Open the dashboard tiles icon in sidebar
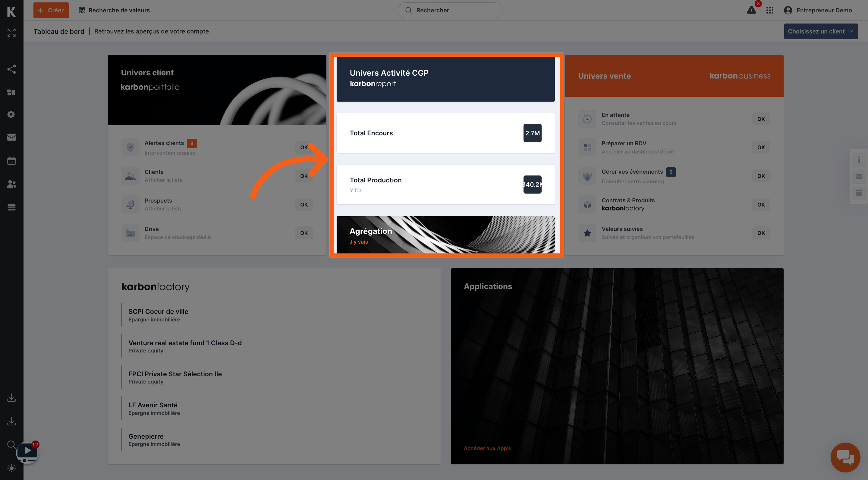868x480 pixels. (11, 92)
